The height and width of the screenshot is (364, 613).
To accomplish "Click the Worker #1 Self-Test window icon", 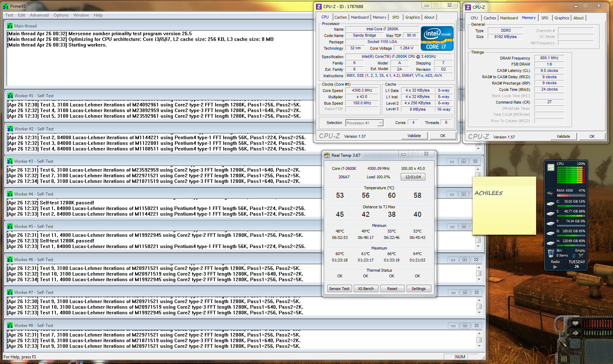I will (10, 95).
